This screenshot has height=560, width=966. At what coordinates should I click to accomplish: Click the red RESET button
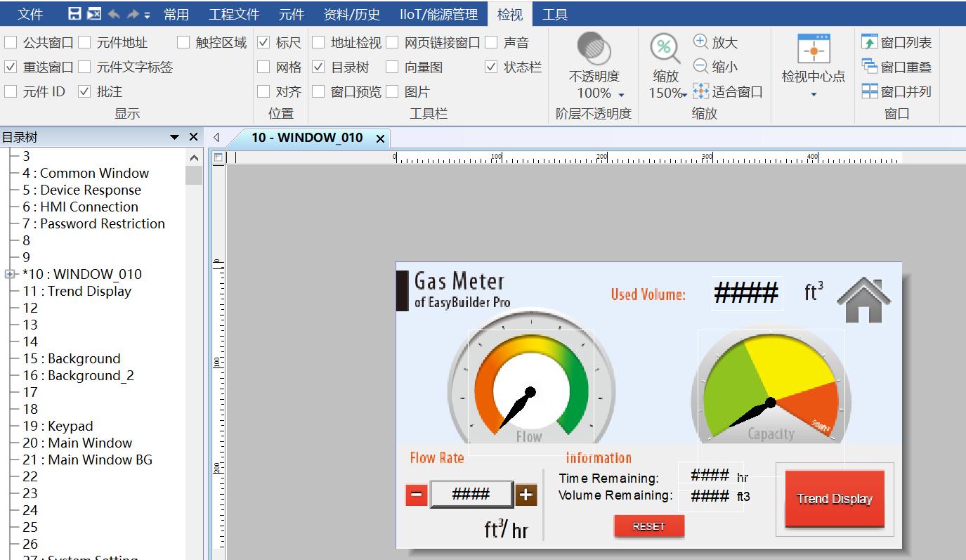click(648, 526)
